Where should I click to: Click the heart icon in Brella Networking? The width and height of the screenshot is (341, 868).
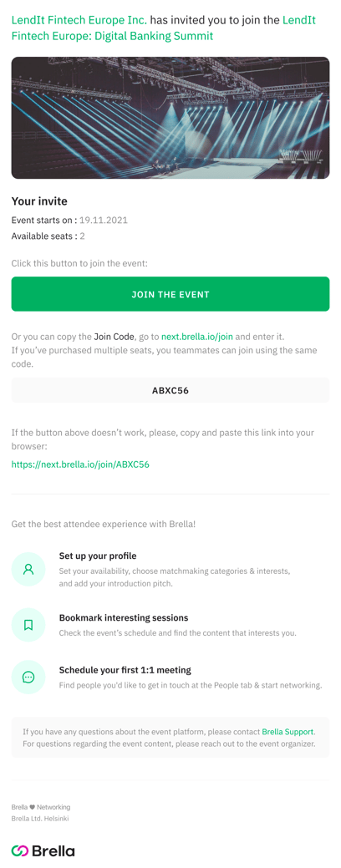click(32, 807)
